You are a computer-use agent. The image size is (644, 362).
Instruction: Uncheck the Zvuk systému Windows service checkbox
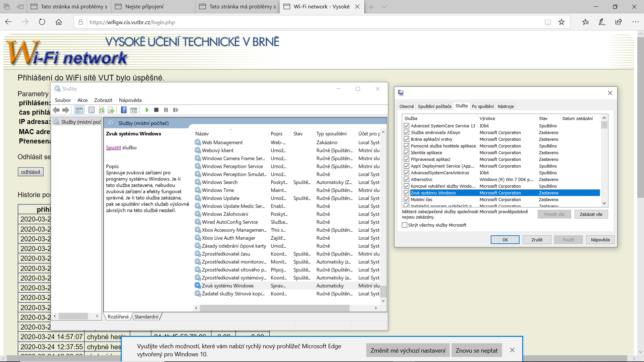point(407,193)
